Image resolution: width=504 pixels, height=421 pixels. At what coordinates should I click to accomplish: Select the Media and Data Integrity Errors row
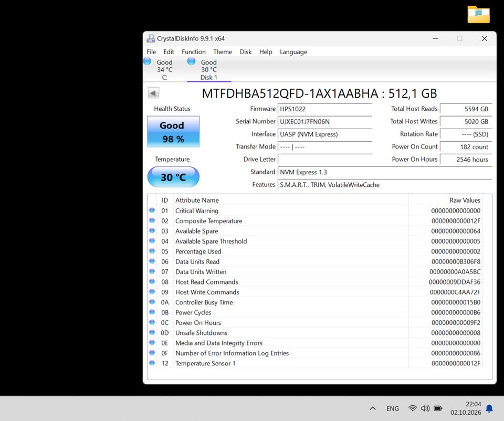click(315, 343)
